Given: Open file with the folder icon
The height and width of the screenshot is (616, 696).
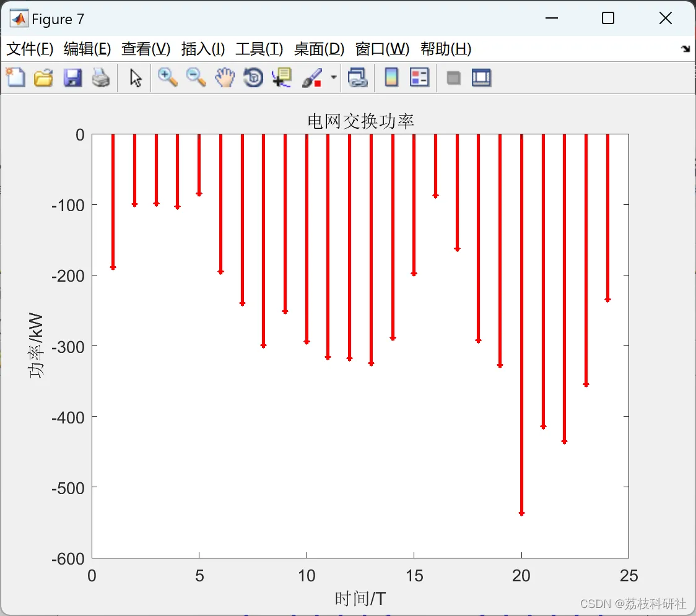Looking at the screenshot, I should click(43, 77).
